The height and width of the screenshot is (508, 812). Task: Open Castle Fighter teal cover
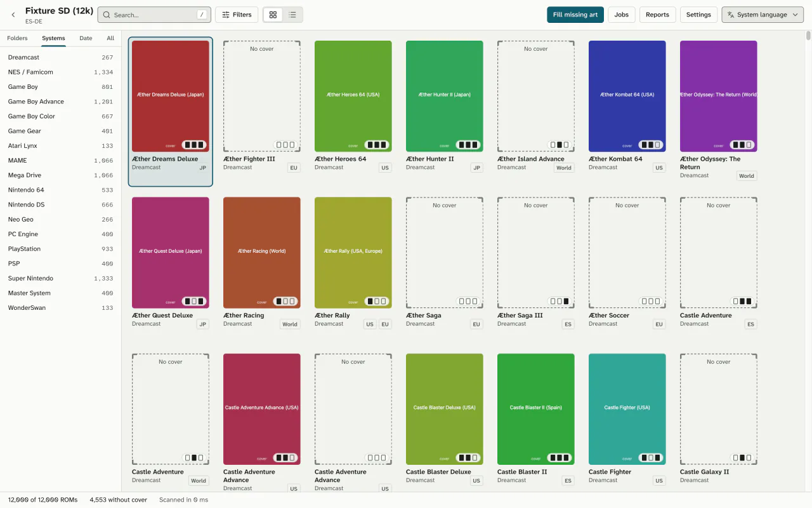[627, 409]
